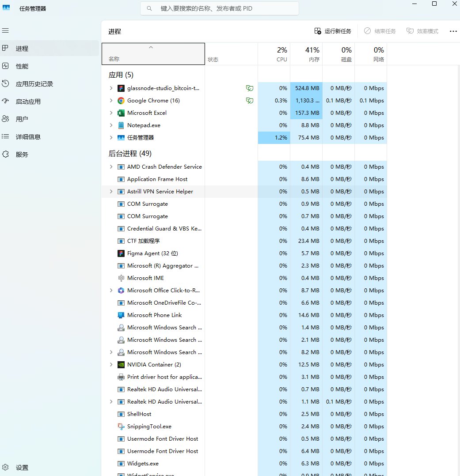460x476 pixels.
Task: Click the SnippingTool.exe icon
Action: click(121, 427)
